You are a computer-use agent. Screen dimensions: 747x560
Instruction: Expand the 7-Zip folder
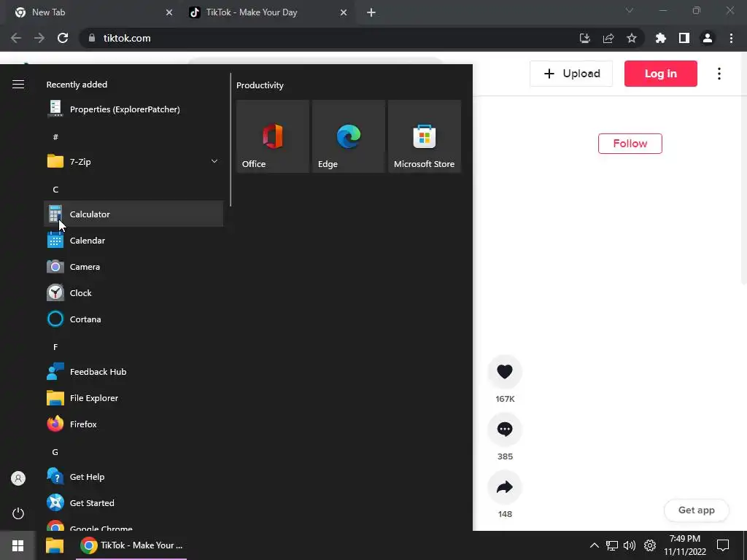(x=133, y=161)
